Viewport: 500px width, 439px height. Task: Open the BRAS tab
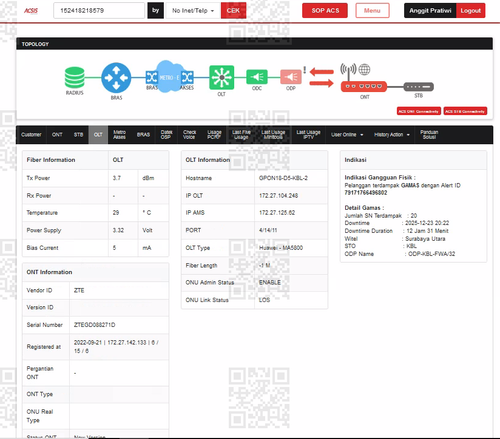pos(143,135)
